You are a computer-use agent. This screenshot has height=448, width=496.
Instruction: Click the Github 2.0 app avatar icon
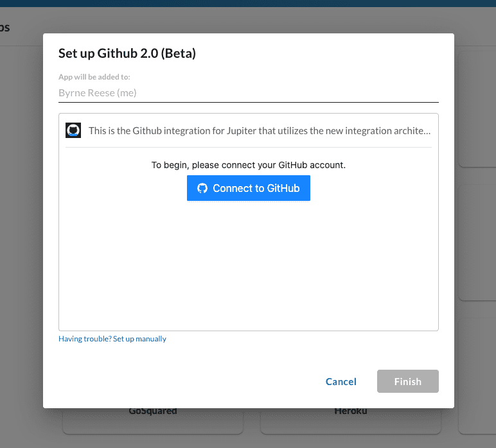click(x=73, y=130)
